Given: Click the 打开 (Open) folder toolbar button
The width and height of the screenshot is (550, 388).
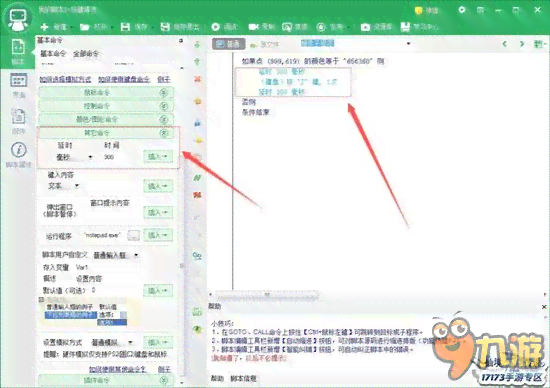Looking at the screenshot, I should pyautogui.click(x=93, y=27).
